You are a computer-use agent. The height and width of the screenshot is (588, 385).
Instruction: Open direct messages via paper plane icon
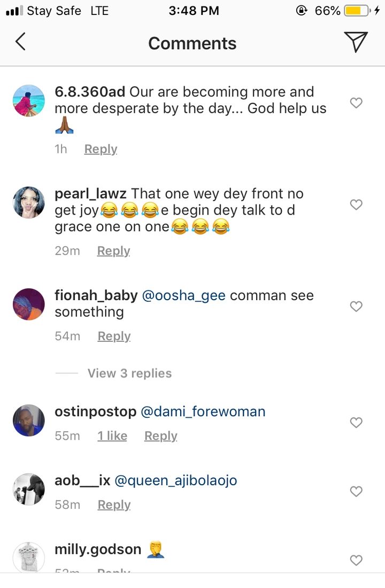pyautogui.click(x=356, y=42)
